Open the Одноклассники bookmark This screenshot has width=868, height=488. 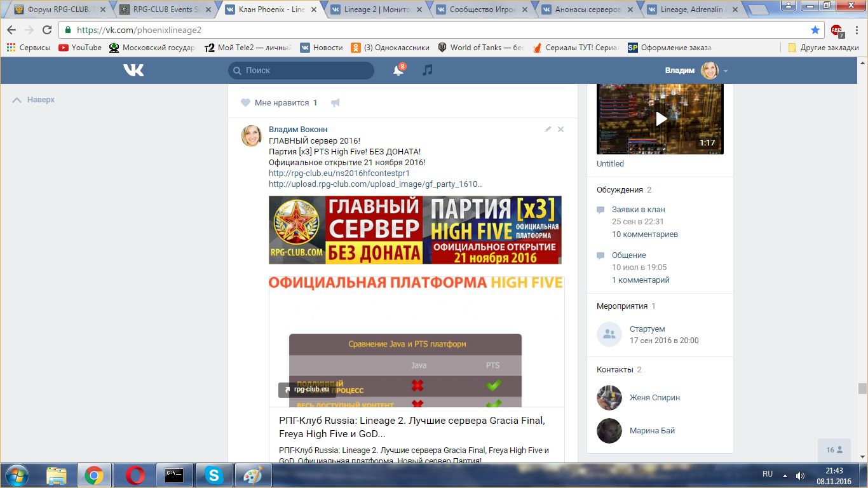point(390,48)
